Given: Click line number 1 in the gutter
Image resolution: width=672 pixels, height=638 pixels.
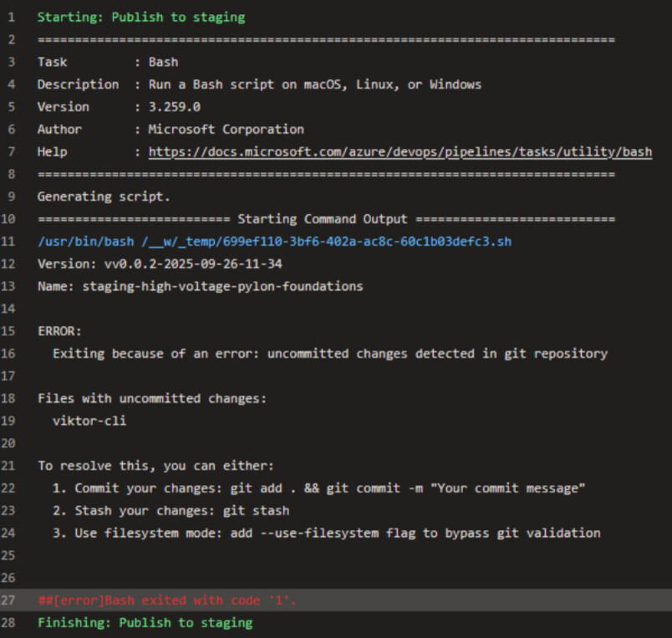Looking at the screenshot, I should (11, 17).
